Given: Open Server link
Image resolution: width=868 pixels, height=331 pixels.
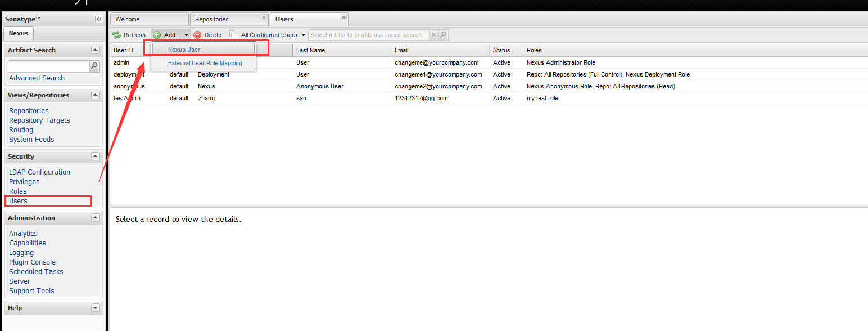Looking at the screenshot, I should 20,281.
